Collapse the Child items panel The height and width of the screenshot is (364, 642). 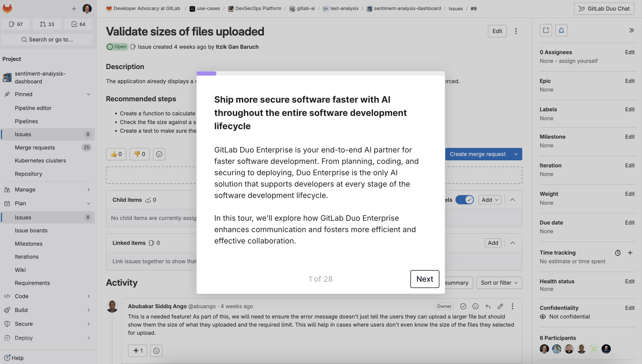[513, 200]
